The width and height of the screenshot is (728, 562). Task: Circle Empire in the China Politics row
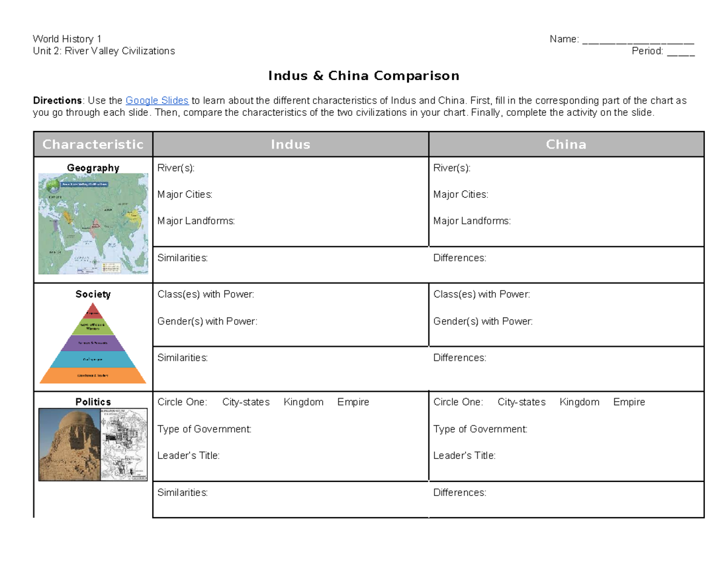click(x=629, y=402)
